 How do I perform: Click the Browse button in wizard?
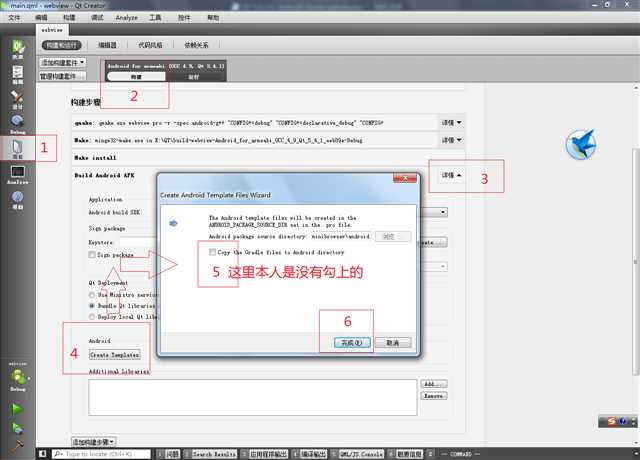(x=393, y=236)
